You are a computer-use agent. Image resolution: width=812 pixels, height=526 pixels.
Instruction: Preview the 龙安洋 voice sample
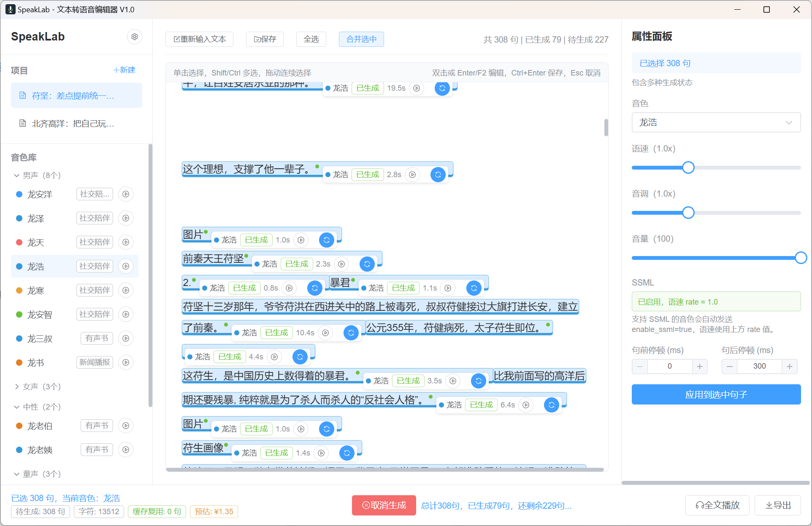(x=126, y=194)
